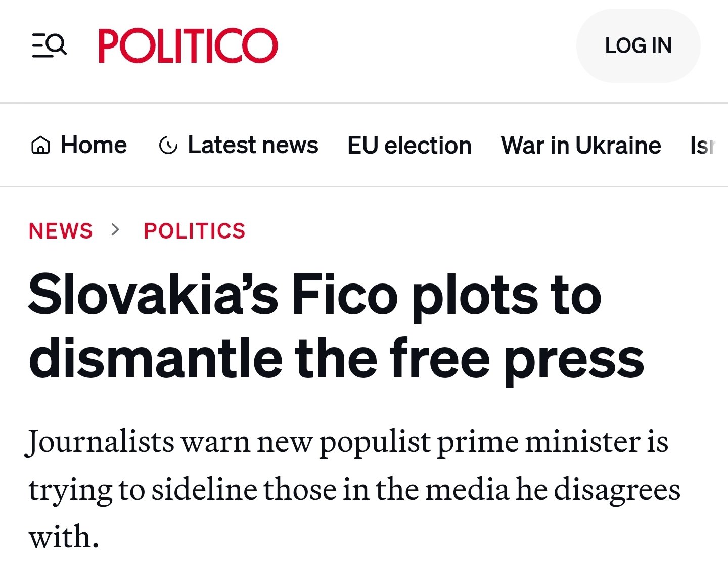Click the POLITICO logo
Screen dimensions: 728x567
point(188,45)
